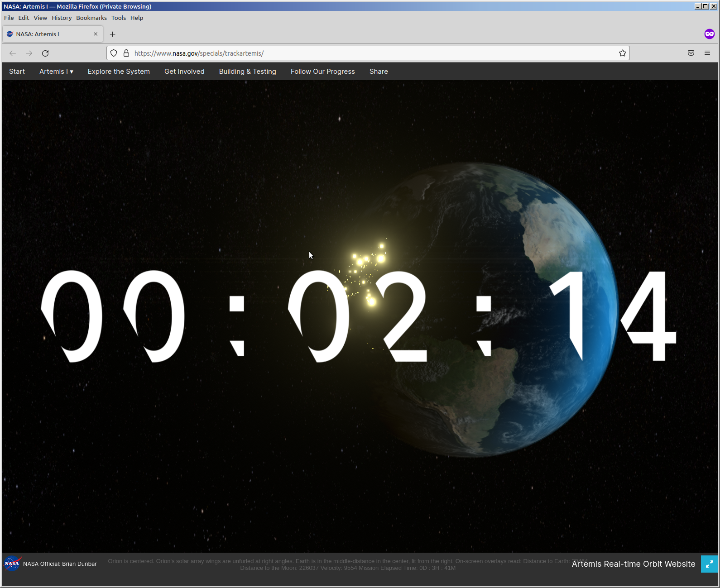
Task: Maximize the Firefox window
Action: click(706, 6)
